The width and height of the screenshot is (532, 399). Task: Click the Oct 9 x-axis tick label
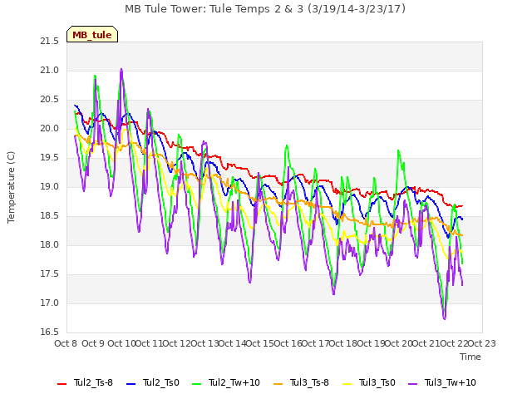(93, 343)
